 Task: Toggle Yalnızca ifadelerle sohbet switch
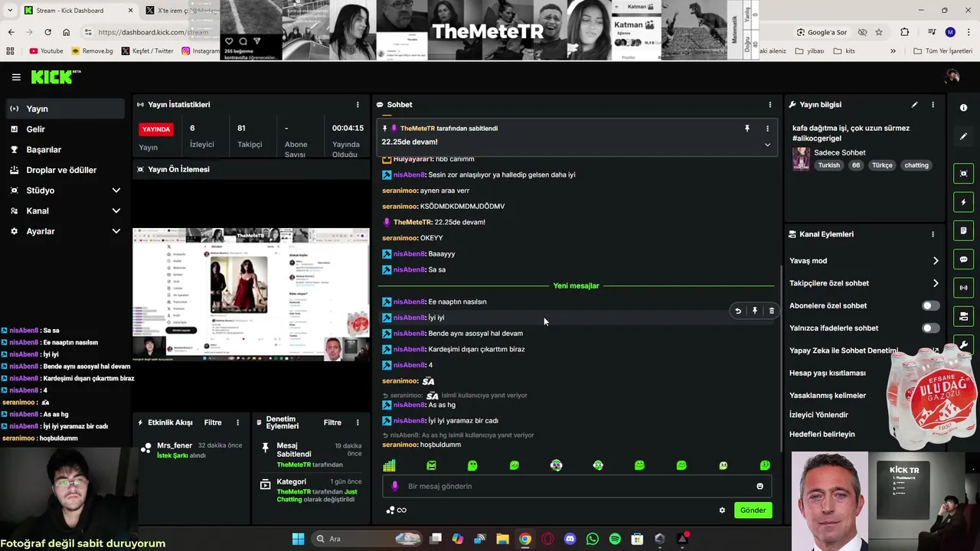coord(930,328)
